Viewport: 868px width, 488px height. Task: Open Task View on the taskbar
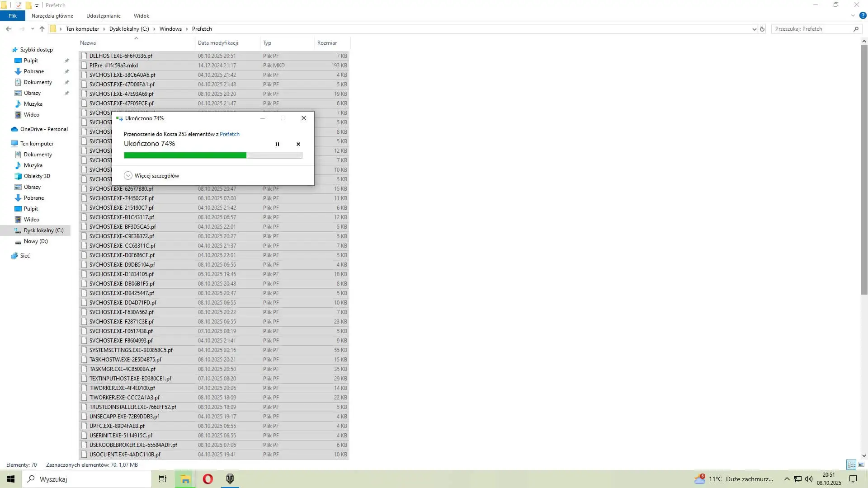coord(163,479)
